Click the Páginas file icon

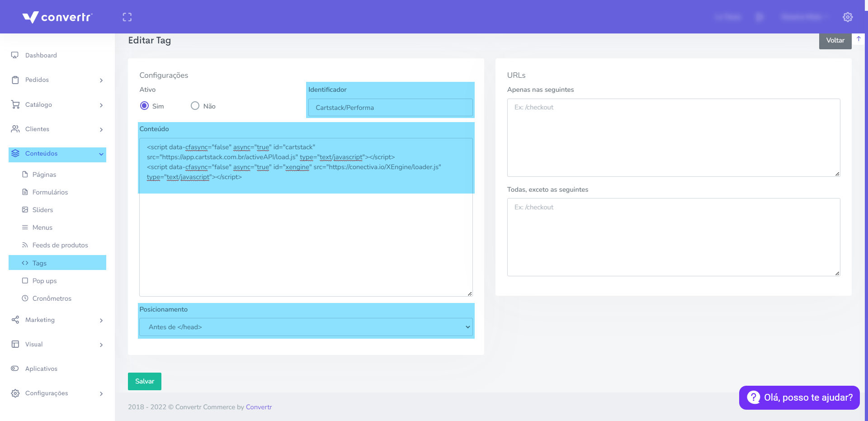click(25, 174)
